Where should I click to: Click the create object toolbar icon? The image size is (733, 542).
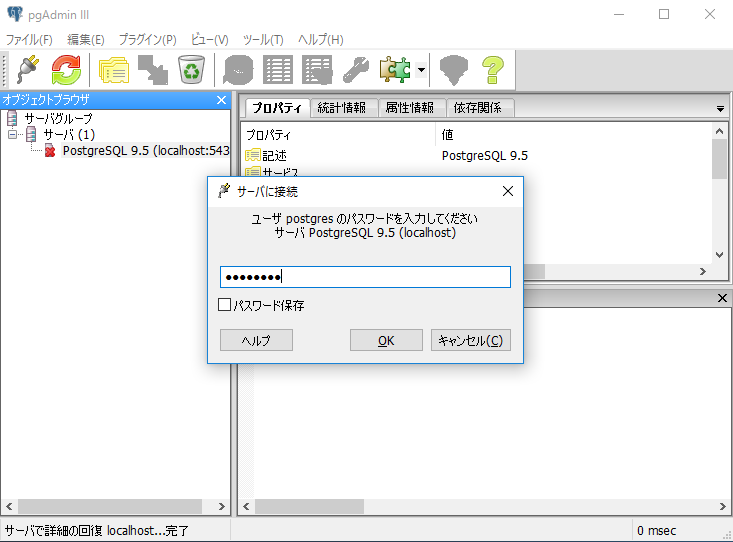pyautogui.click(x=153, y=70)
